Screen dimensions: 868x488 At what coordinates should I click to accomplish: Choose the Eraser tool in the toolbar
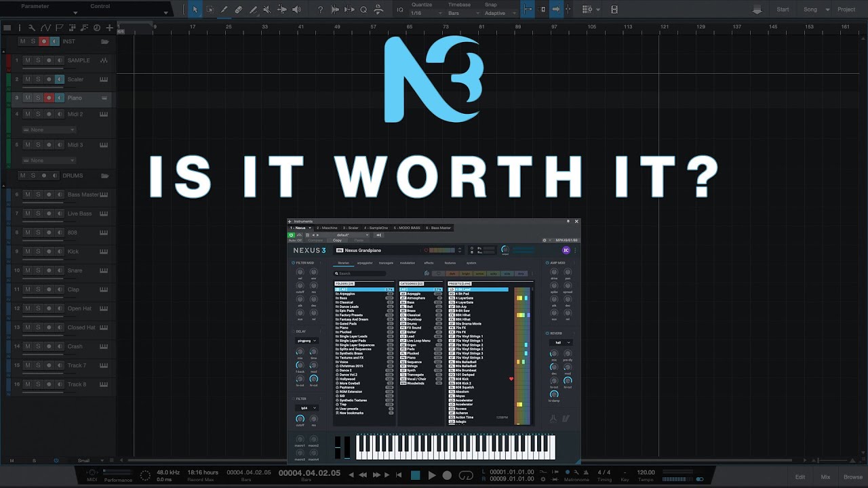coord(238,9)
